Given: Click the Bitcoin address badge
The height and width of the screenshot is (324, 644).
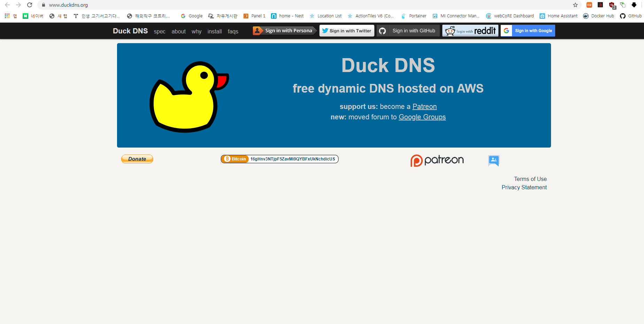Looking at the screenshot, I should coord(280,159).
